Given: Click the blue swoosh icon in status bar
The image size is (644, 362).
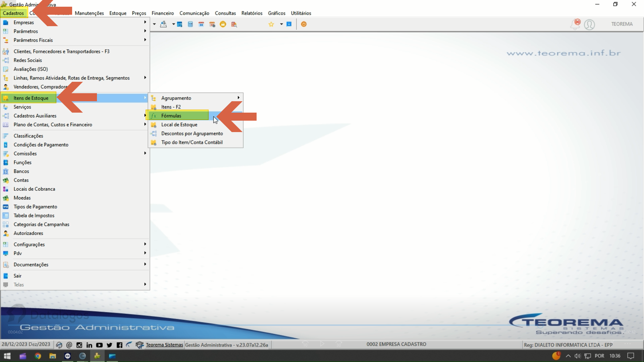Looking at the screenshot, I should point(129,345).
